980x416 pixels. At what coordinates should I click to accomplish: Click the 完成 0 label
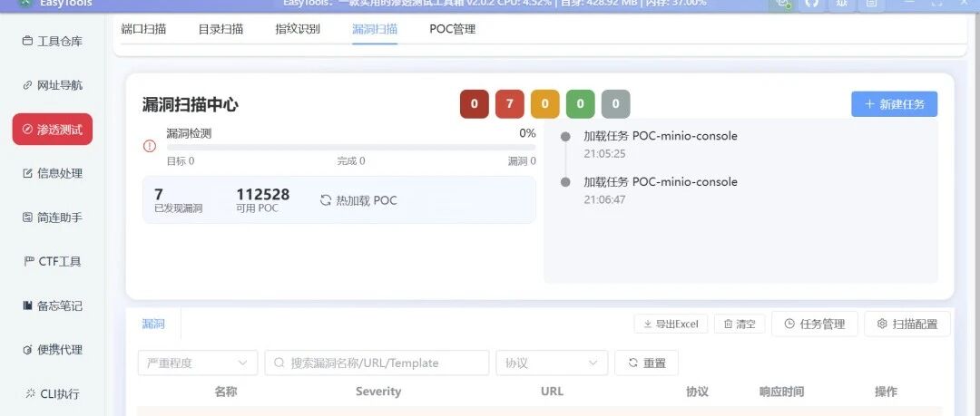351,161
